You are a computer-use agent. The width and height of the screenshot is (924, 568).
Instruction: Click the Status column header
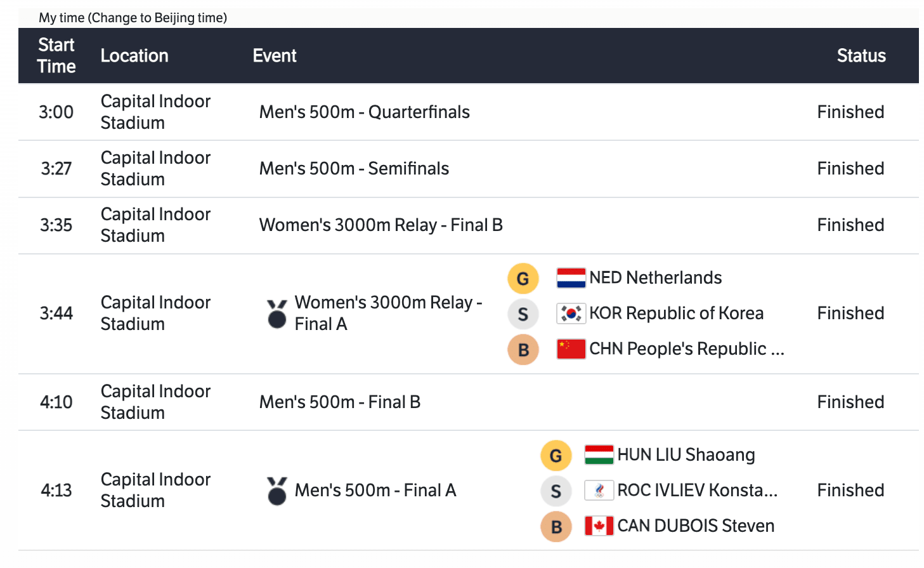(861, 56)
